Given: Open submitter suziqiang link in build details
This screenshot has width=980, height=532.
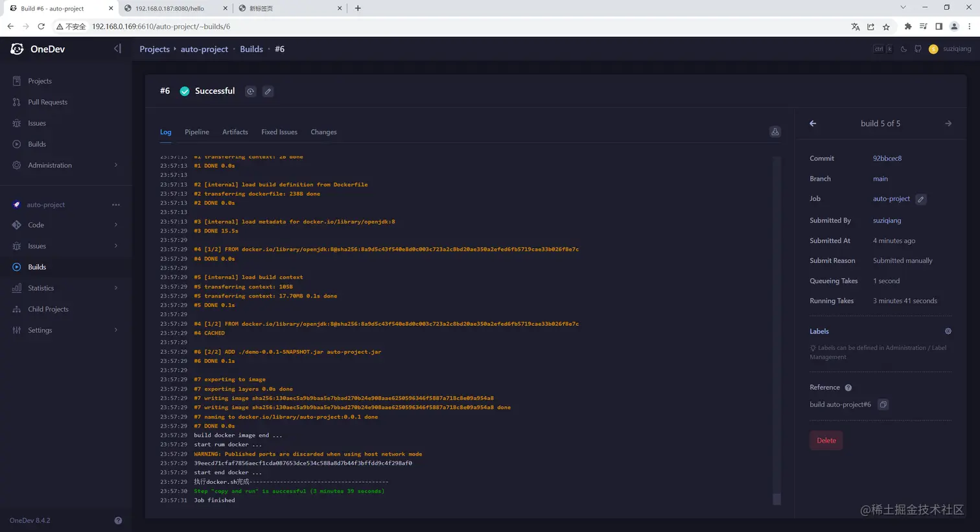Looking at the screenshot, I should point(887,221).
